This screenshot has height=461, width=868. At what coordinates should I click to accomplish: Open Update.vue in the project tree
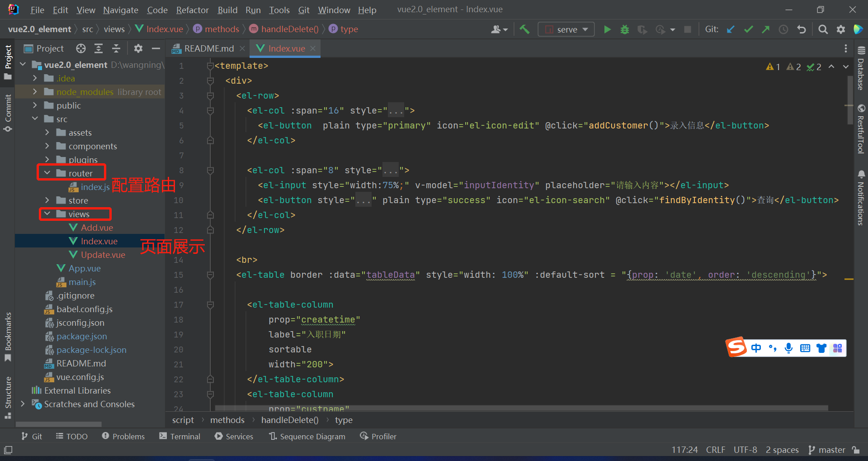(103, 255)
